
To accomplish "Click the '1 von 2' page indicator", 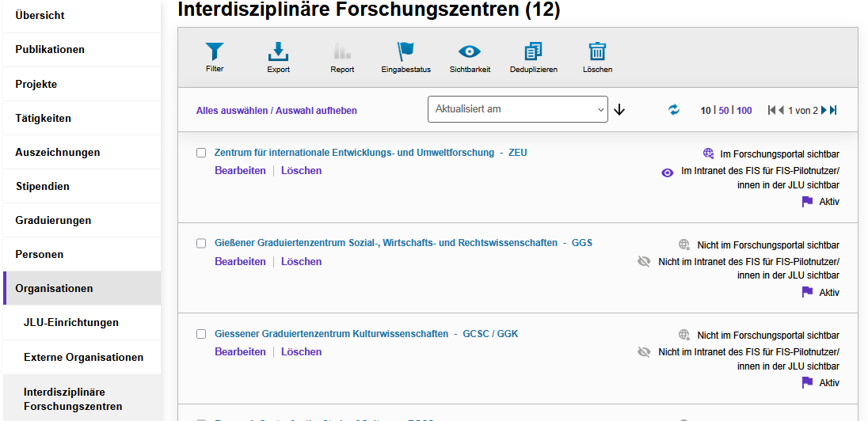I will pyautogui.click(x=803, y=111).
